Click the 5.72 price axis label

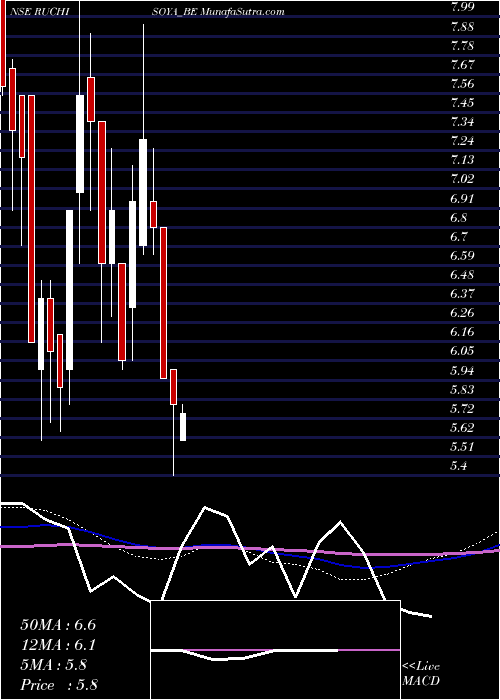(463, 408)
